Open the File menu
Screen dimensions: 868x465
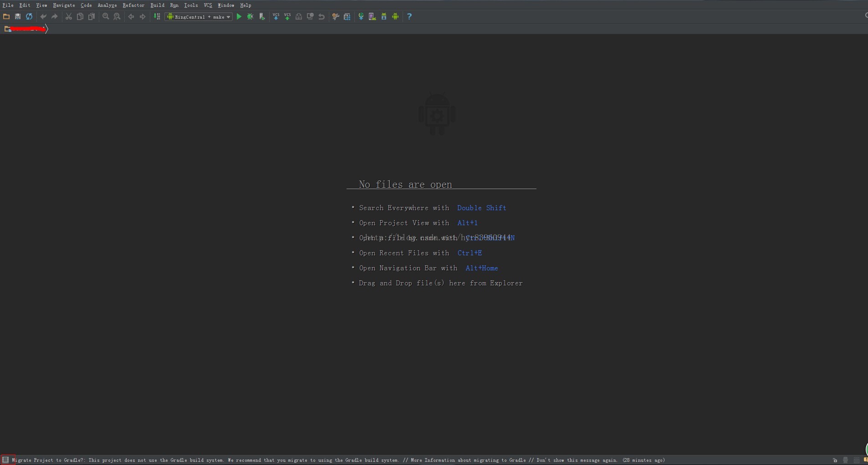click(x=8, y=5)
